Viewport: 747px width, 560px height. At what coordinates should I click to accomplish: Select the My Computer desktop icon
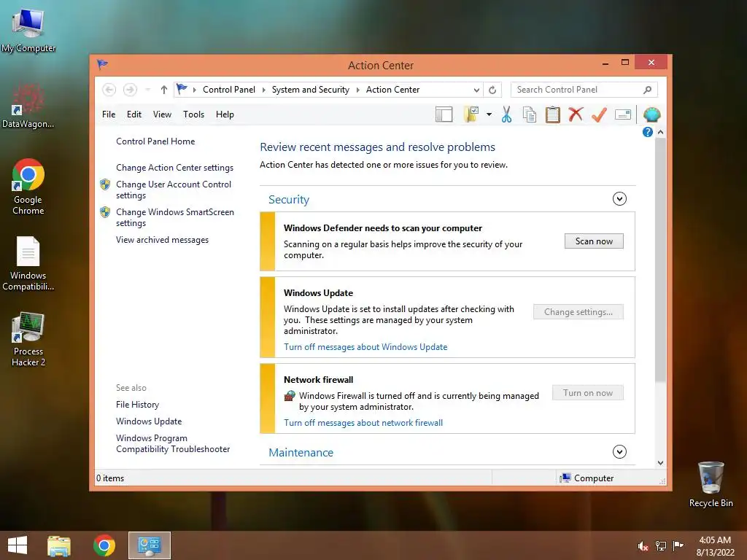(x=28, y=29)
